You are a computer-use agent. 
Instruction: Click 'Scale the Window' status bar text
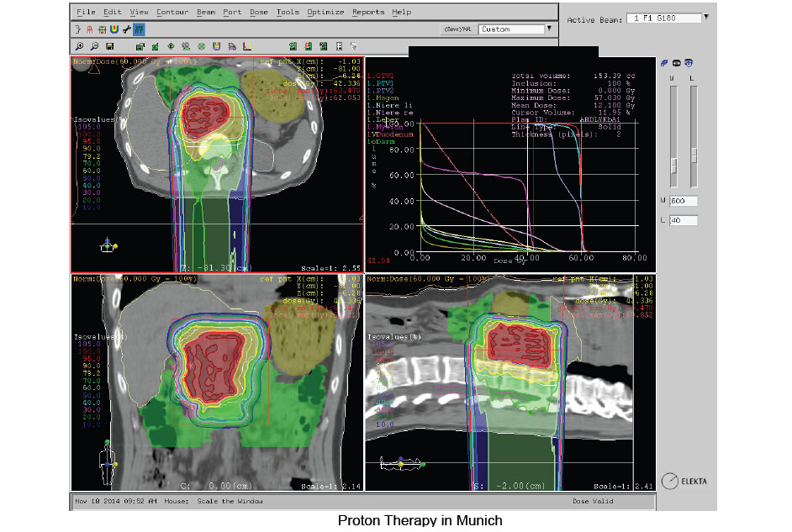pos(230,501)
